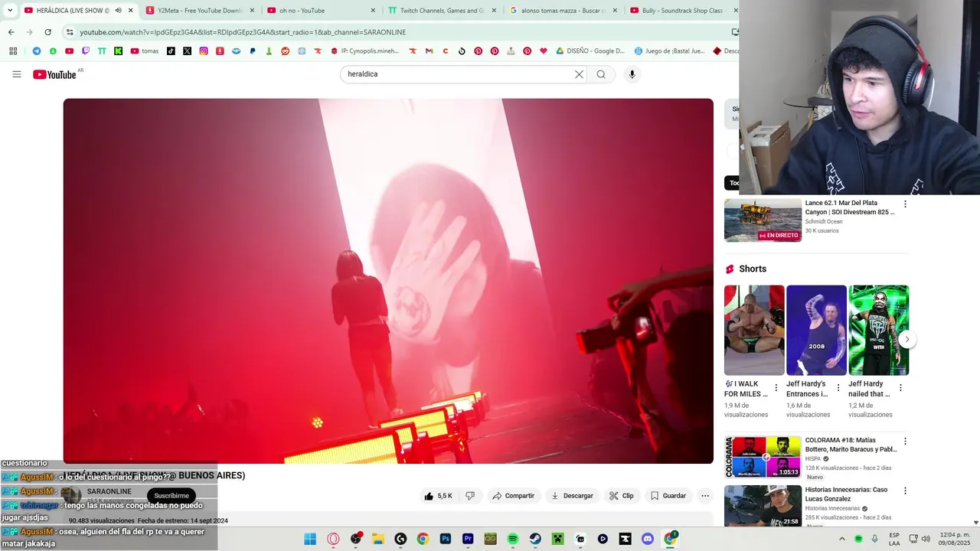Switch to the oh no - YouTube tab
980x551 pixels.
tap(322, 11)
